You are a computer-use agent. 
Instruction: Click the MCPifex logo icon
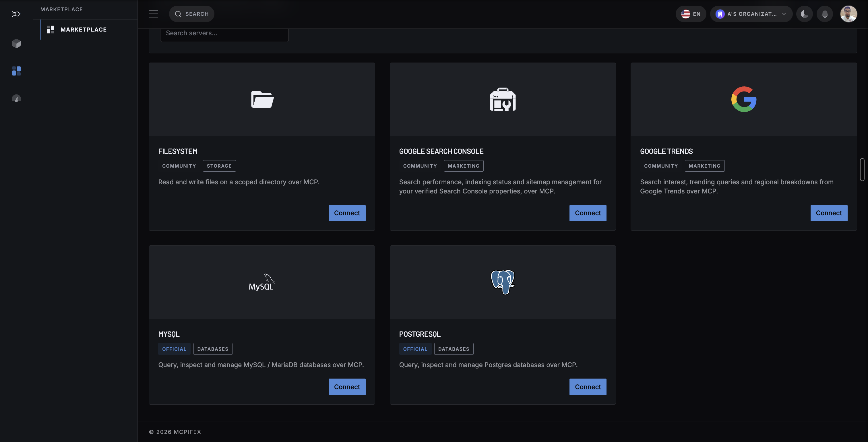click(16, 14)
